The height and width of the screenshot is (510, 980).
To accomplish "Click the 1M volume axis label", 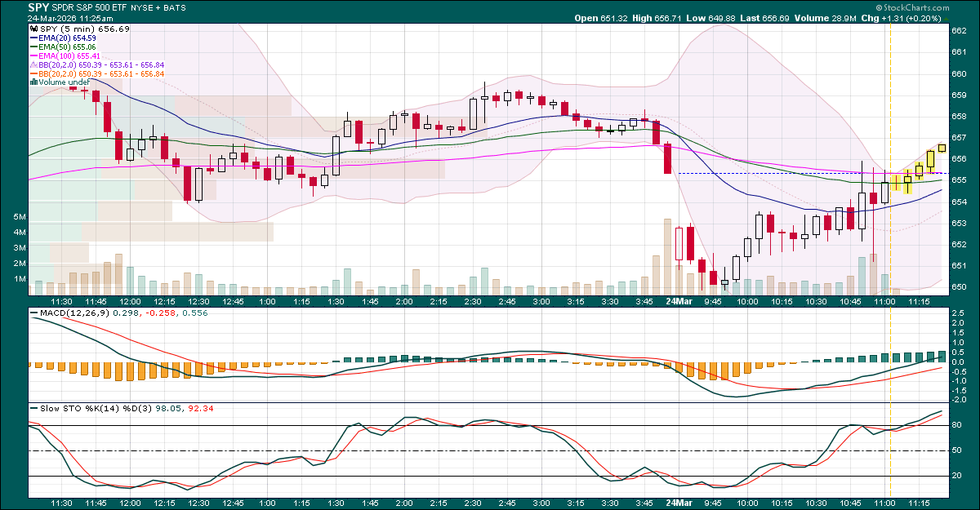I will [20, 279].
